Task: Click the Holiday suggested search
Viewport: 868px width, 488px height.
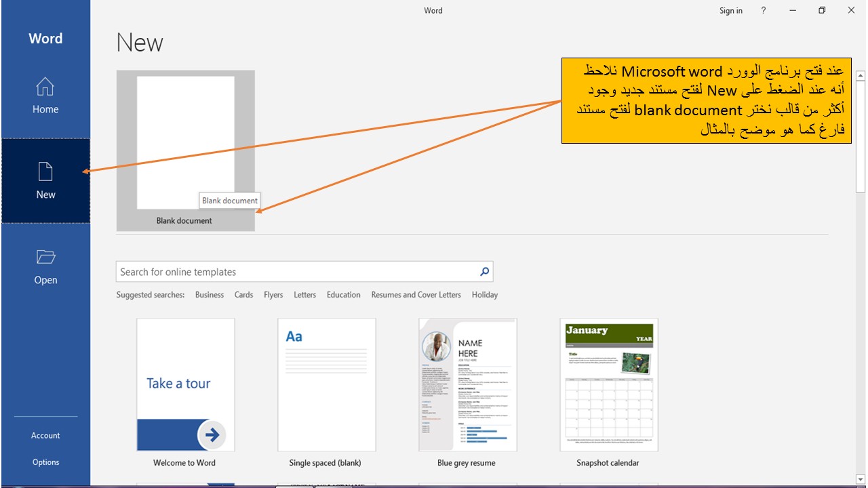Action: tap(485, 294)
